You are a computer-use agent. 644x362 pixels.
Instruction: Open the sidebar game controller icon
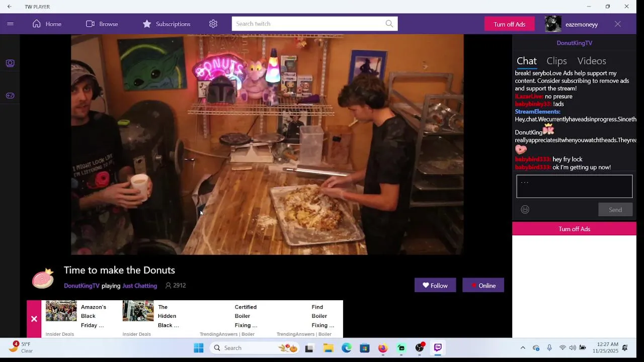pyautogui.click(x=10, y=96)
